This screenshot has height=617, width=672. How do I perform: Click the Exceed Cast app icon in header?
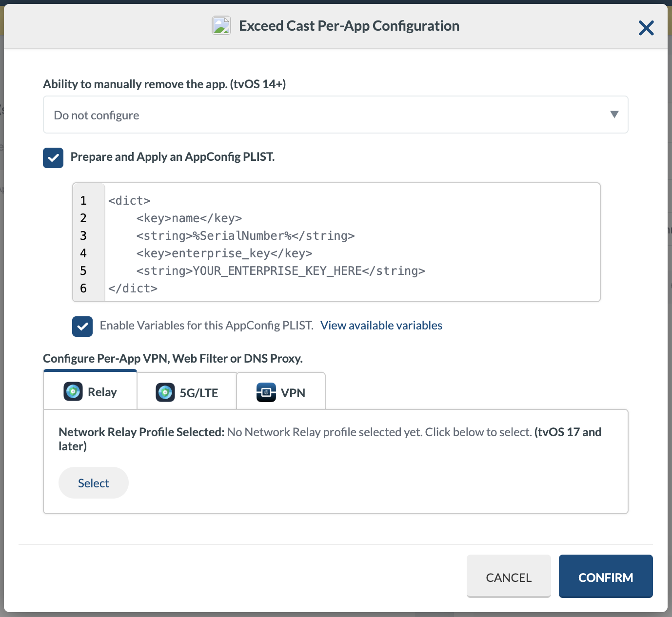point(221,25)
